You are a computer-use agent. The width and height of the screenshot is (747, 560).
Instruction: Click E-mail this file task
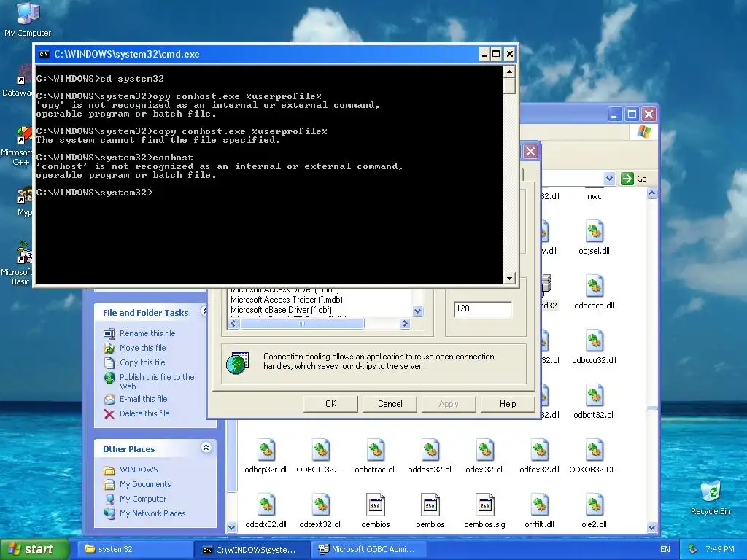coord(143,399)
